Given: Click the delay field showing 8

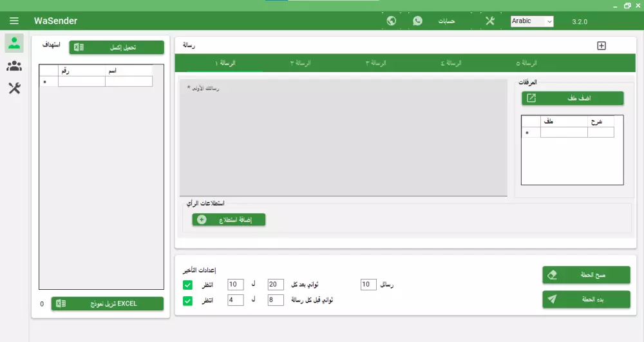Looking at the screenshot, I should point(276,300).
